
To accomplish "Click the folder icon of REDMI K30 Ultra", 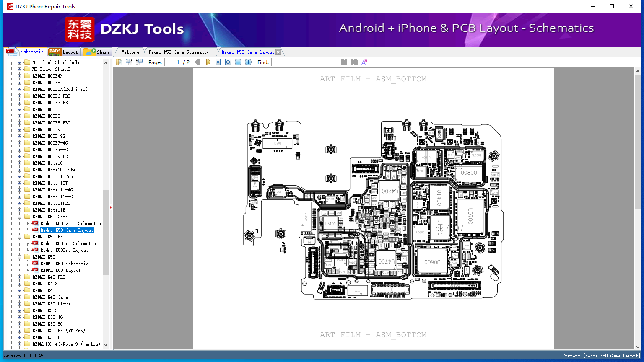I will [x=27, y=304].
